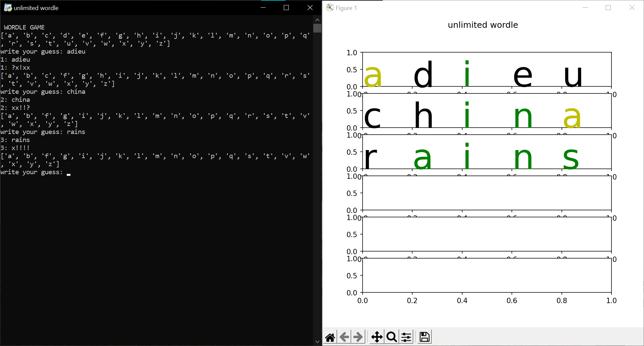The height and width of the screenshot is (346, 644).
Task: Click the green 'i' in the china row
Action: click(467, 115)
